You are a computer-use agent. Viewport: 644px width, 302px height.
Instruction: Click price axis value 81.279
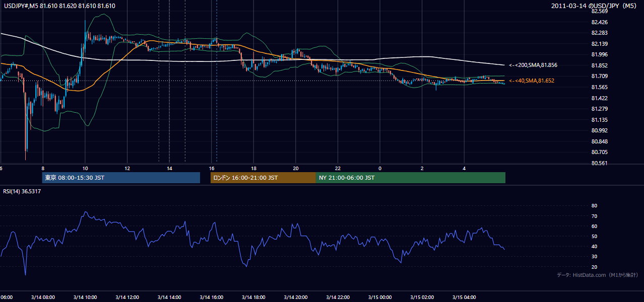(x=600, y=109)
